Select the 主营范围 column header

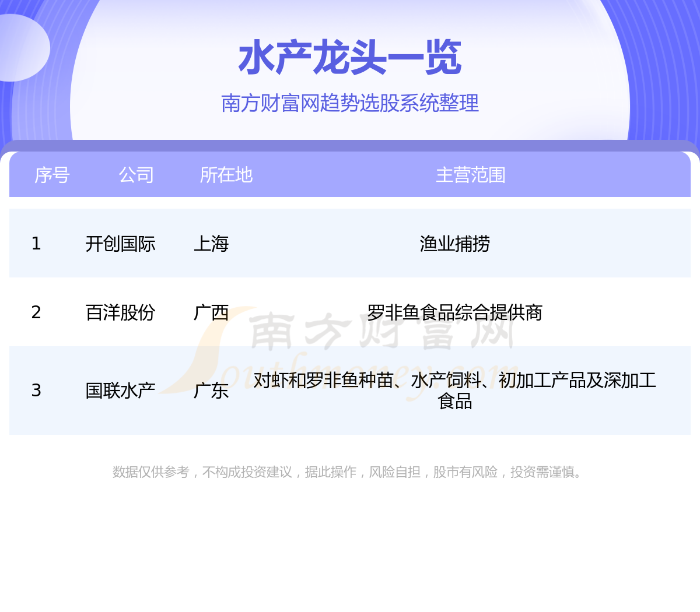pos(470,175)
